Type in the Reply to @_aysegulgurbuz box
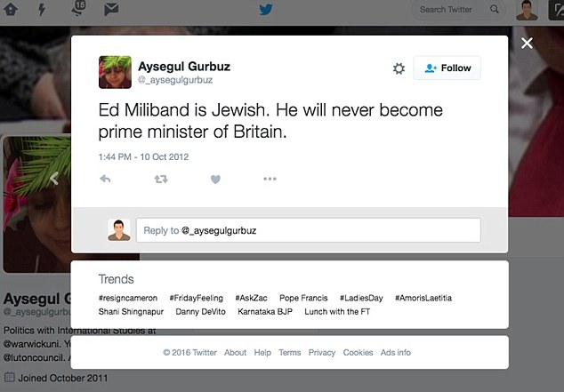This screenshot has height=392, width=564. tap(308, 230)
